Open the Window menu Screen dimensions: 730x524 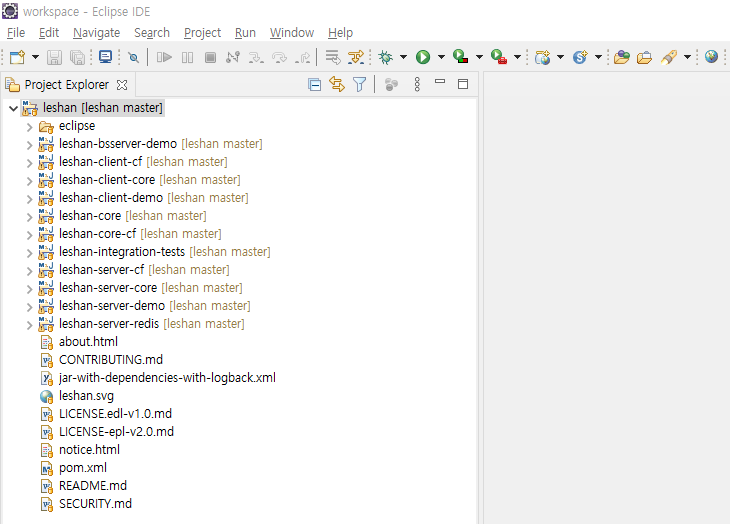[292, 33]
